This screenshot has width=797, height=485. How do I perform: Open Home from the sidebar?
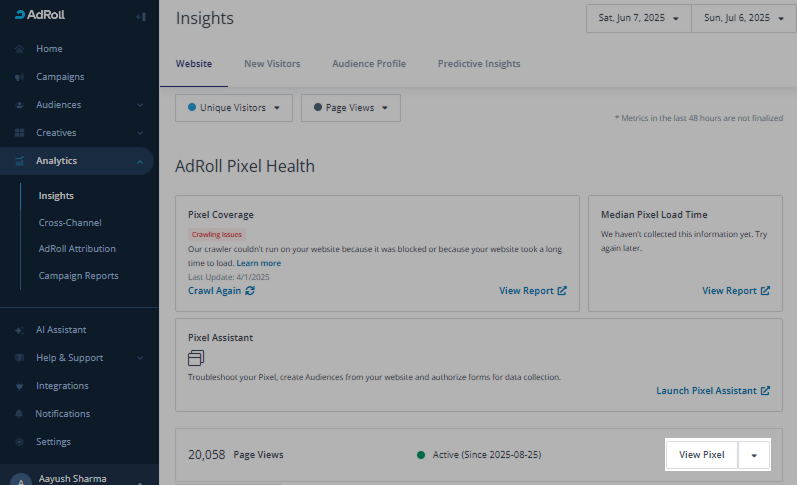49,49
